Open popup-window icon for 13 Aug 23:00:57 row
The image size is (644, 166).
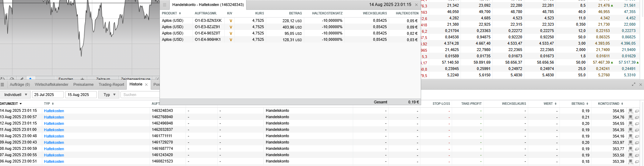pyautogui.click(x=637, y=117)
